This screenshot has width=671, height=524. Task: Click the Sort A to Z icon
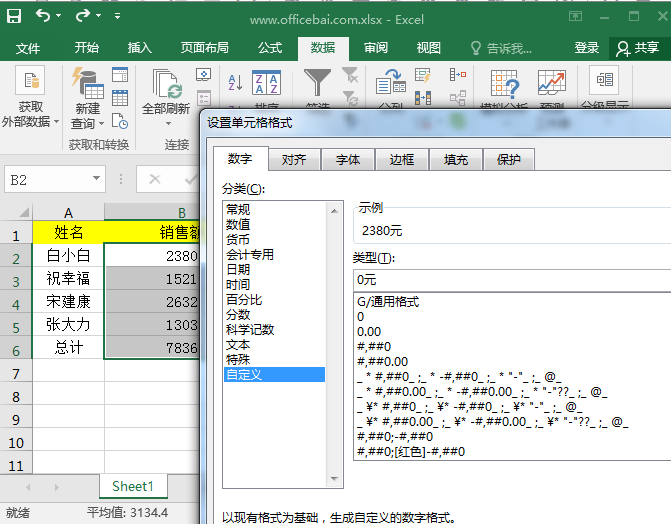point(235,82)
